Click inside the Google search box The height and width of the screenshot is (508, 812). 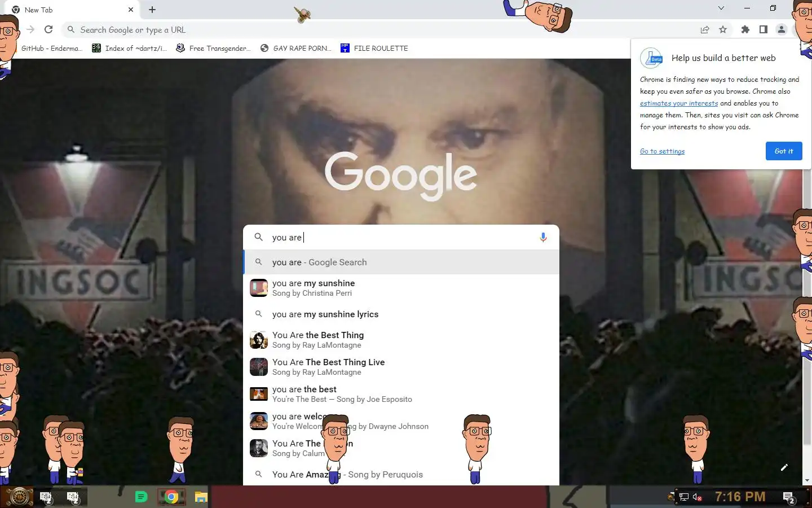pos(401,238)
